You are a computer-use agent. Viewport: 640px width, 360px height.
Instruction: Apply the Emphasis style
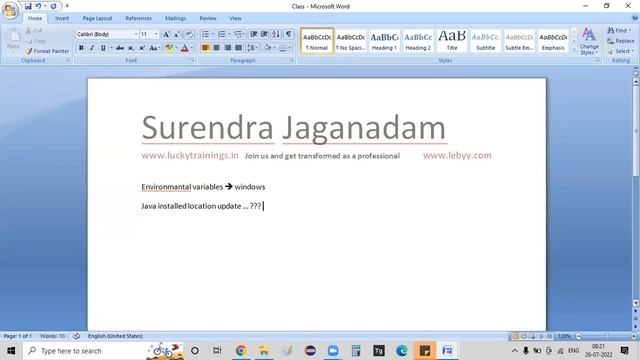553,41
